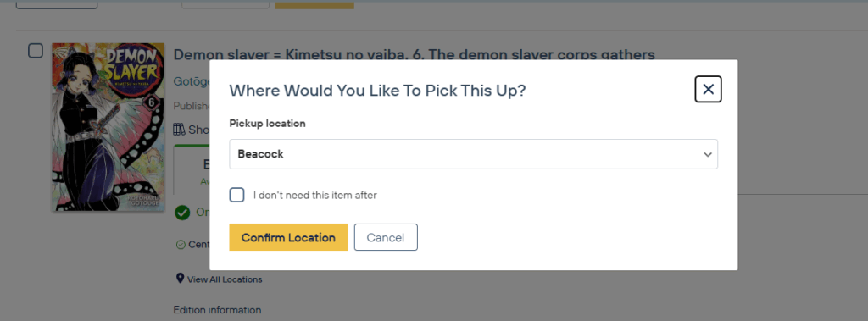
Task: Open the Demon slayer Kimetsu no yaiba title link
Action: (414, 54)
